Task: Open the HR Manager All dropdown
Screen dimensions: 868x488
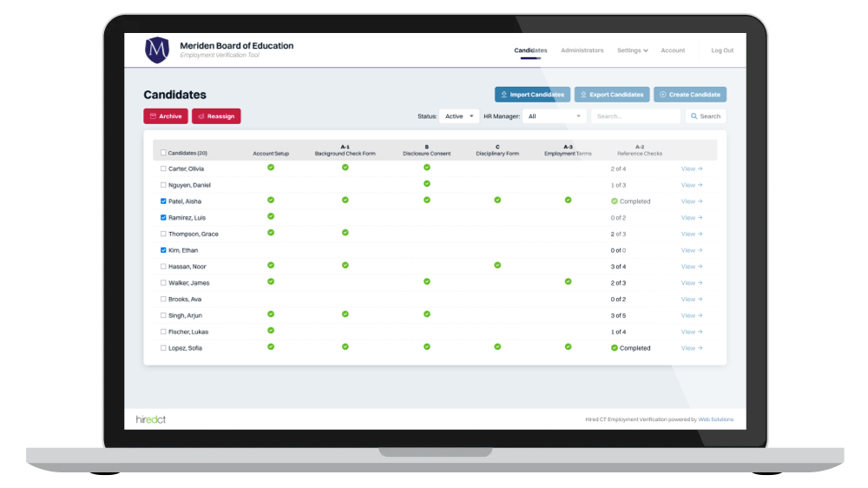Action: [554, 116]
